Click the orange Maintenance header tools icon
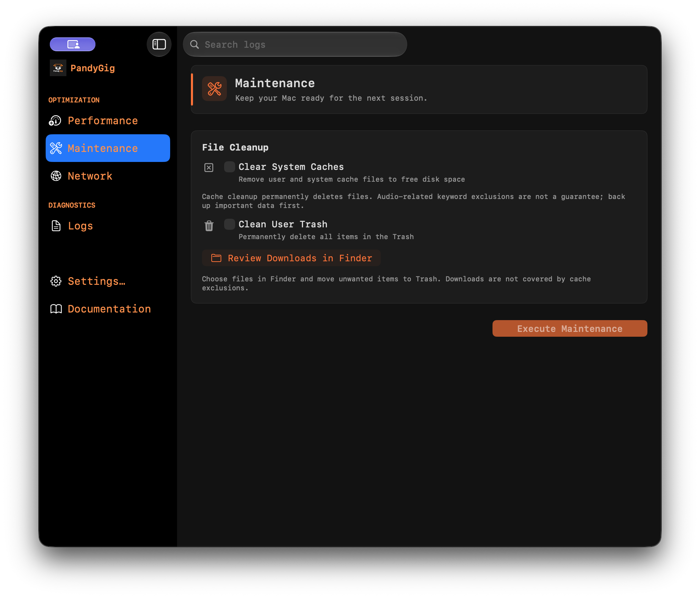 [214, 89]
